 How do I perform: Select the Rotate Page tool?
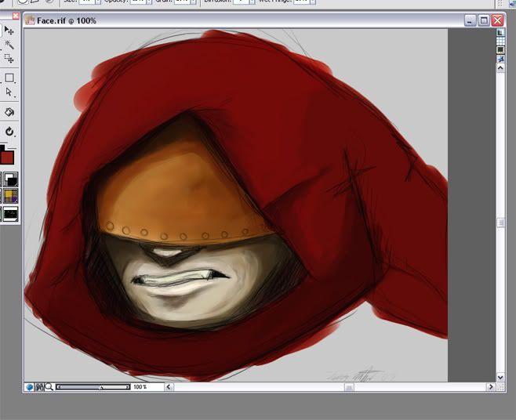pyautogui.click(x=9, y=132)
